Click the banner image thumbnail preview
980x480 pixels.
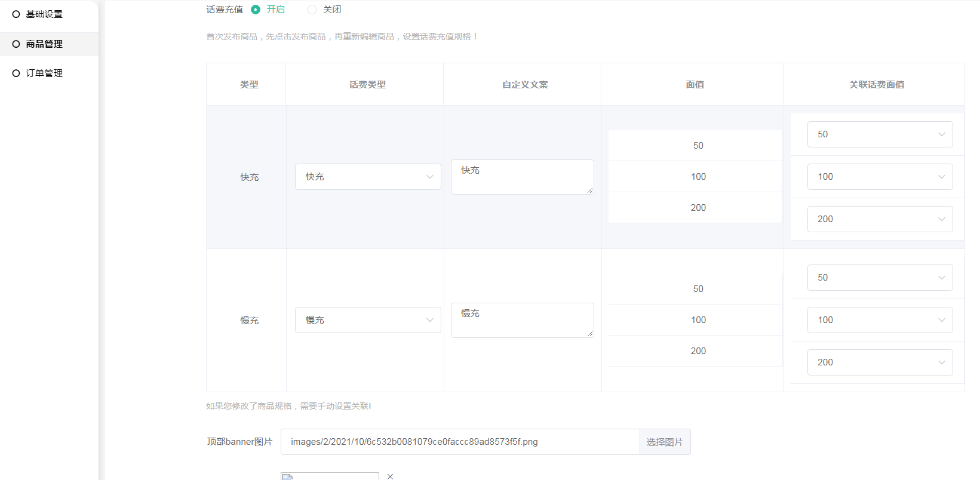(x=330, y=476)
